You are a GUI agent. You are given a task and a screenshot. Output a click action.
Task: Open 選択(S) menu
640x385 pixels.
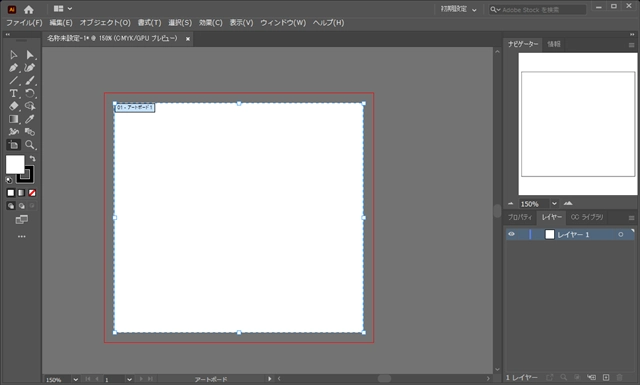(180, 23)
